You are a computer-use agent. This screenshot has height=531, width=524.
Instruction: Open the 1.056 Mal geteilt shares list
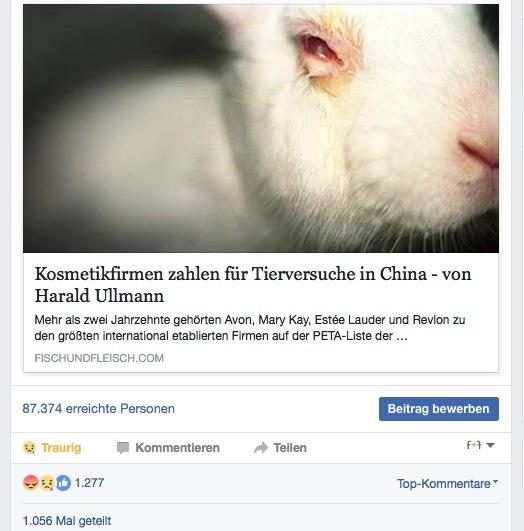(x=67, y=521)
